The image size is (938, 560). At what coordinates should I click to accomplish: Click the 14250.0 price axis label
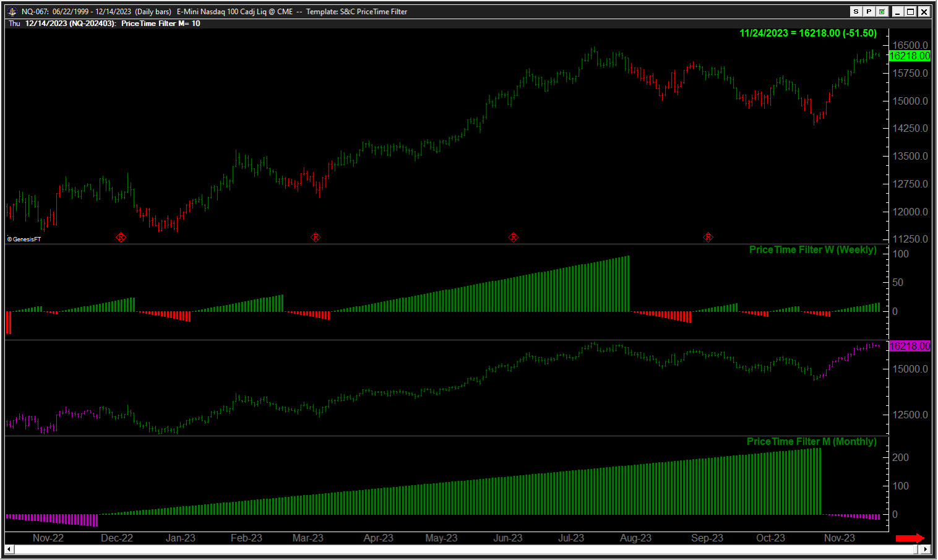click(910, 128)
